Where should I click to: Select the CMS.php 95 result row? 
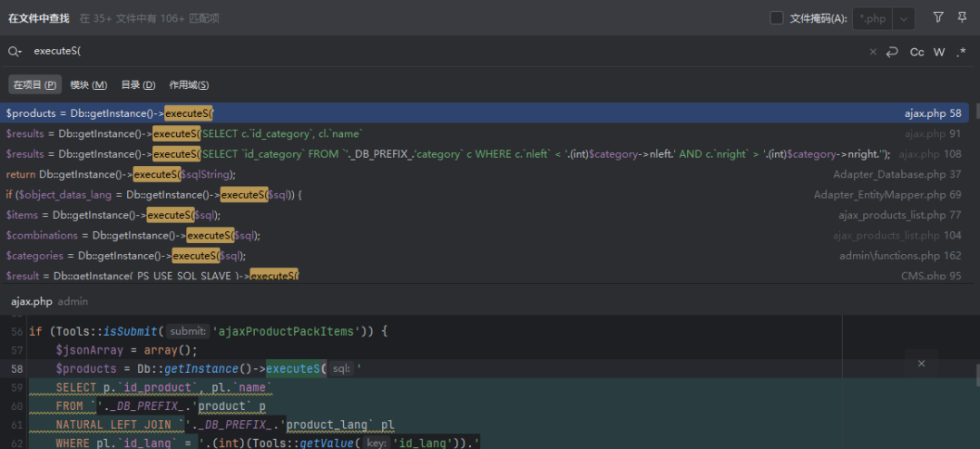[x=485, y=276]
